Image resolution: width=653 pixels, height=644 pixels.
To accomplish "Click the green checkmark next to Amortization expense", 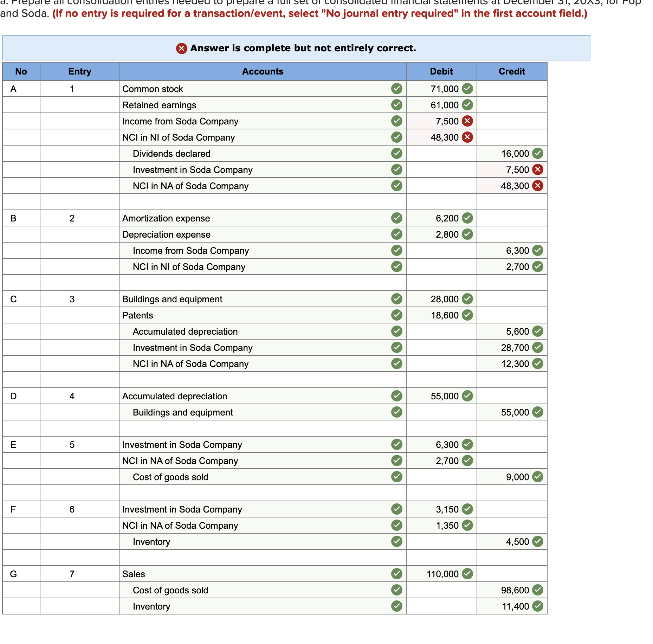I will click(x=396, y=218).
